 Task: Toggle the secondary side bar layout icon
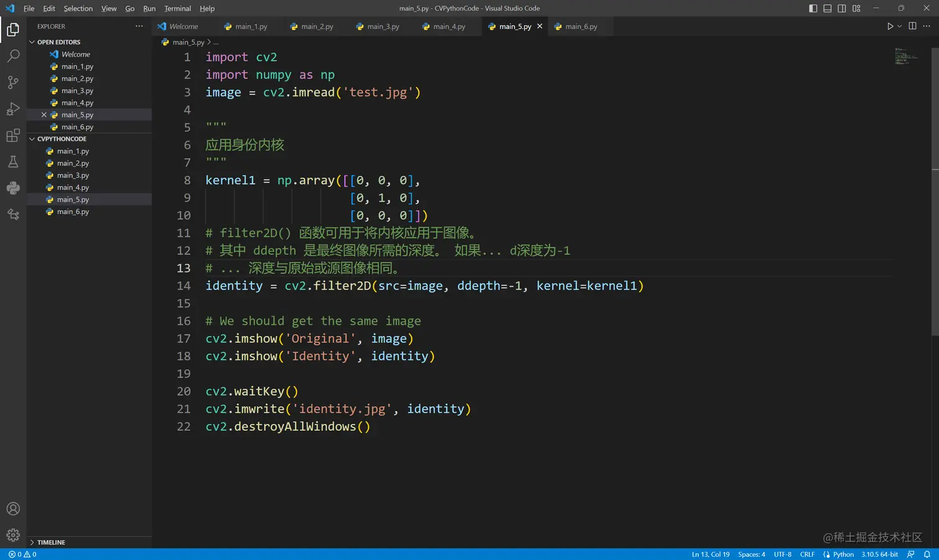coord(841,8)
